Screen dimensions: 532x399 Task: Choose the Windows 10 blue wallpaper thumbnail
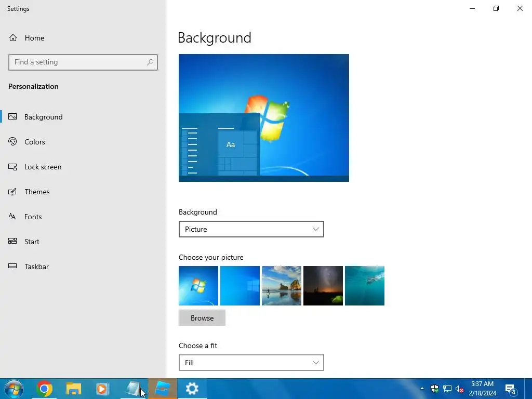[240, 286]
